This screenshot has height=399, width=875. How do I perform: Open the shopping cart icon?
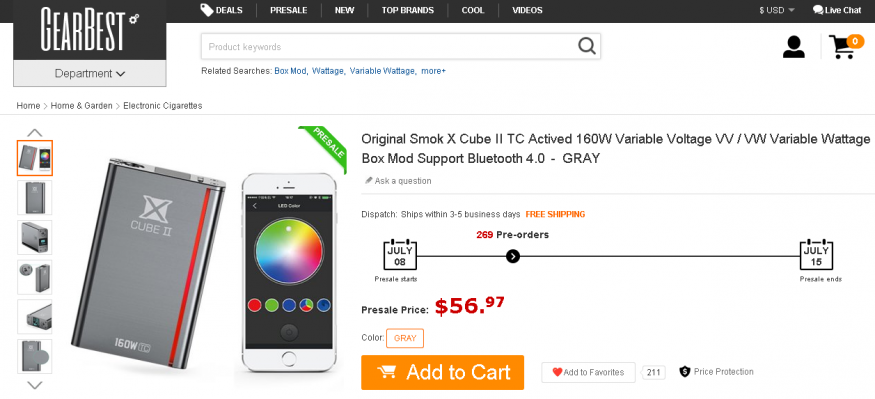(845, 46)
